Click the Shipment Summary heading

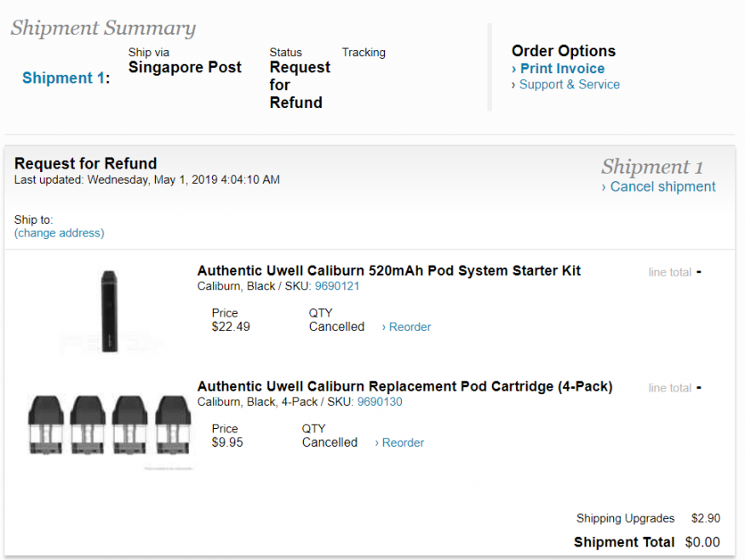coord(103,28)
